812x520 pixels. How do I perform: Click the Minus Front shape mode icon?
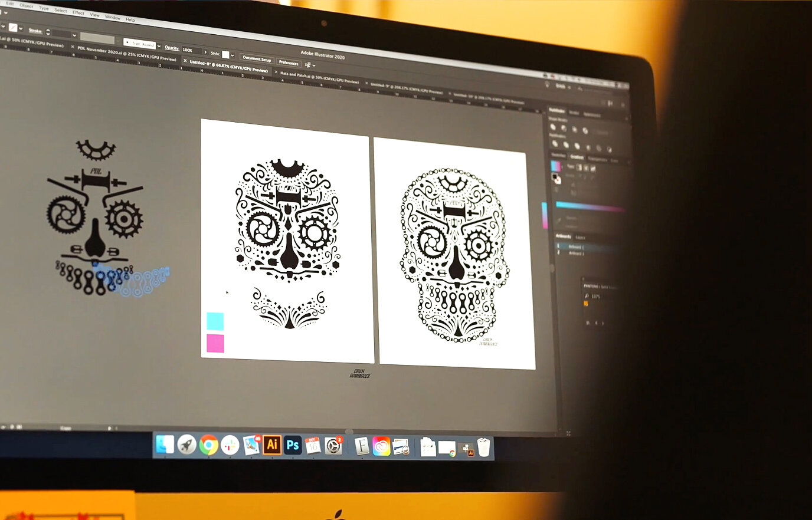coord(564,128)
